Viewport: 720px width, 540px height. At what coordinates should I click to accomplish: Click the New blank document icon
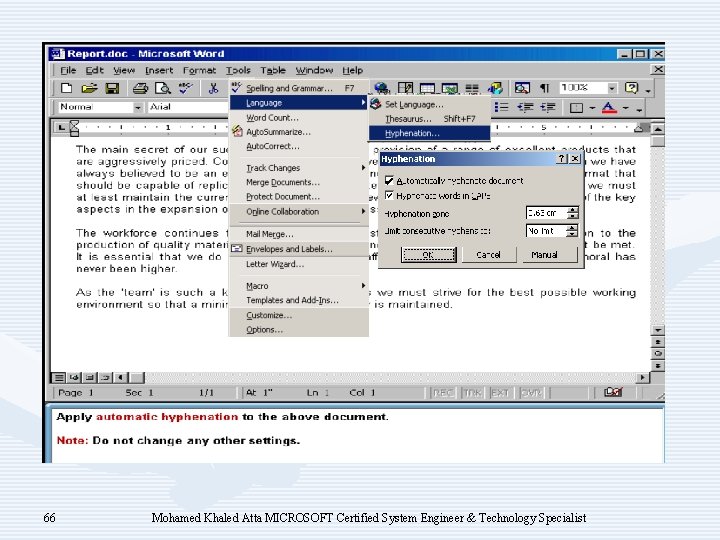tap(67, 88)
